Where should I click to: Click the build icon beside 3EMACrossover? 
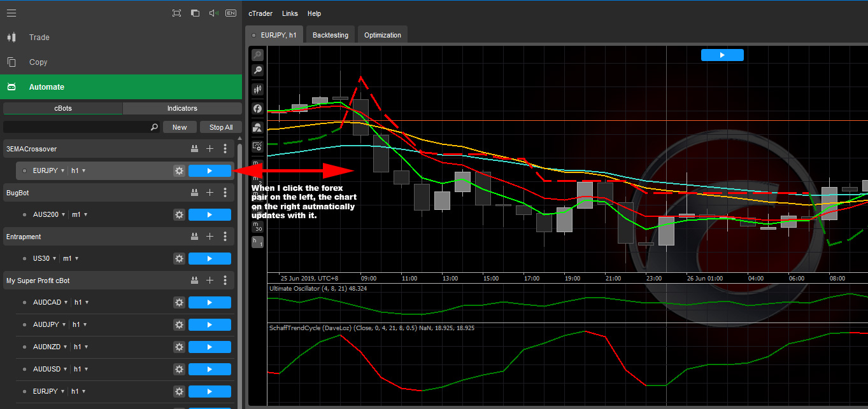[x=194, y=149]
